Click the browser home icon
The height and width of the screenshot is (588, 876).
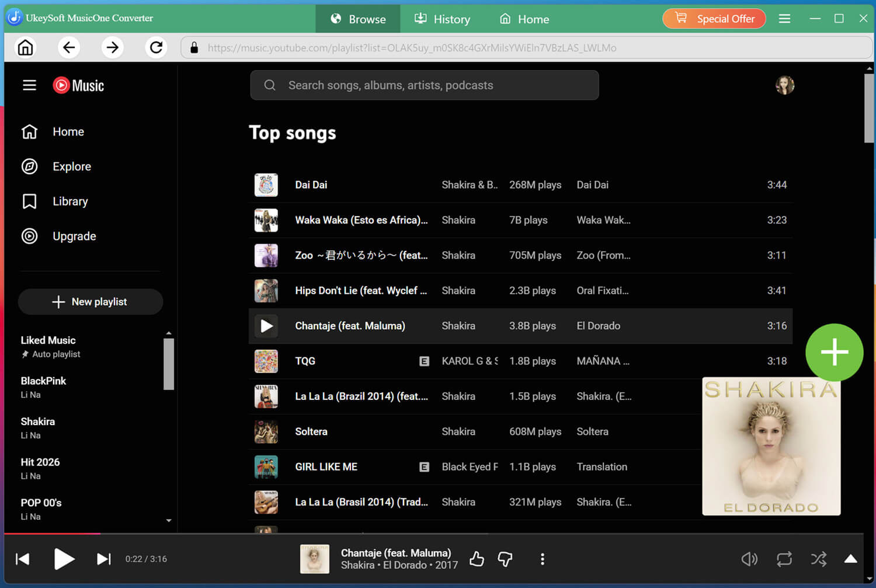25,47
